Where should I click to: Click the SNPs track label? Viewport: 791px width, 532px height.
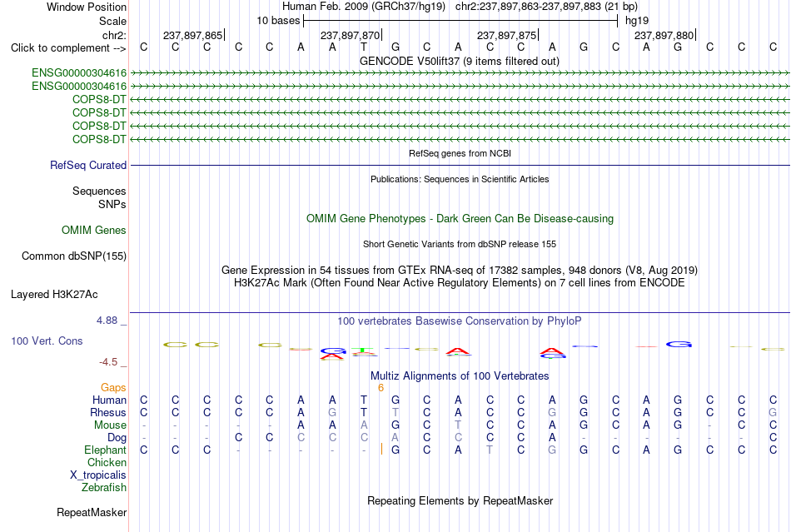click(112, 204)
